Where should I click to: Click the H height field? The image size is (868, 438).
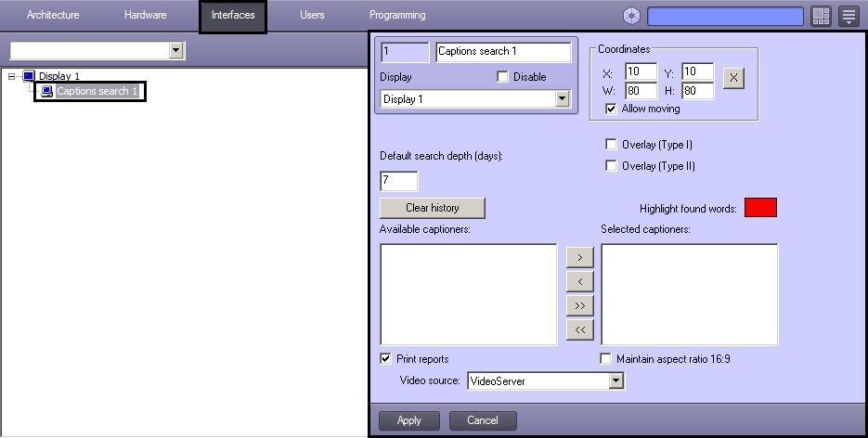click(x=697, y=91)
